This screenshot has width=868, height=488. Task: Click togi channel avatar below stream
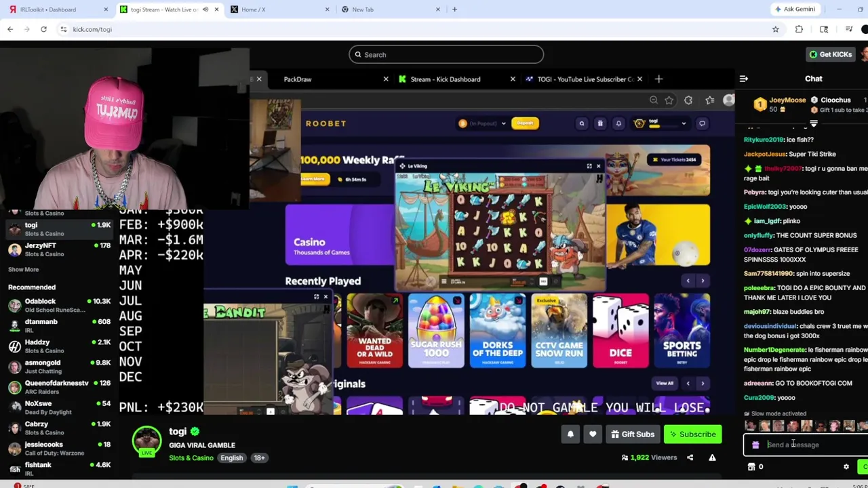tap(146, 441)
